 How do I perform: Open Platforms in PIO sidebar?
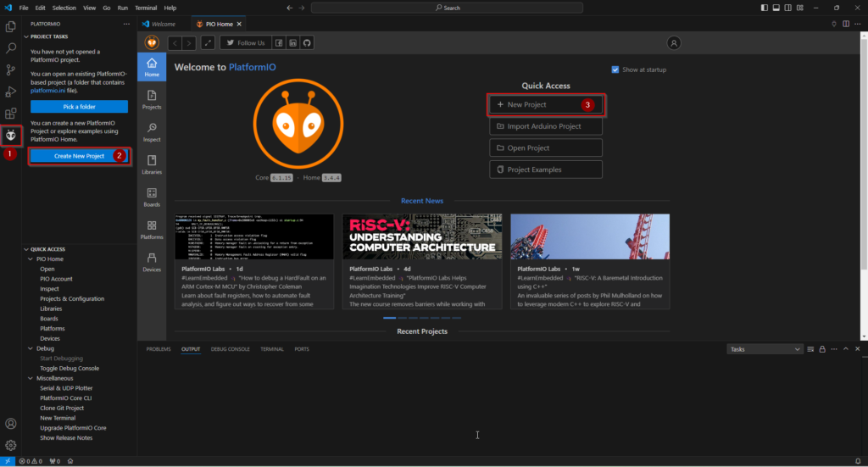tap(152, 231)
